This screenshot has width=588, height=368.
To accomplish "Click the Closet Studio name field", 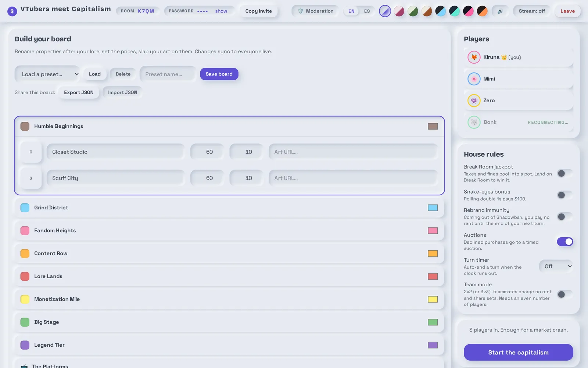I will (x=115, y=152).
